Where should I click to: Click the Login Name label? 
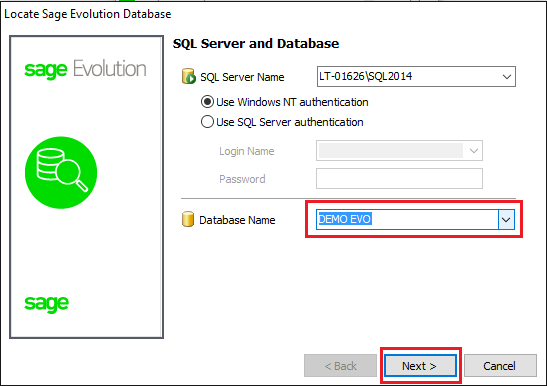click(x=247, y=151)
